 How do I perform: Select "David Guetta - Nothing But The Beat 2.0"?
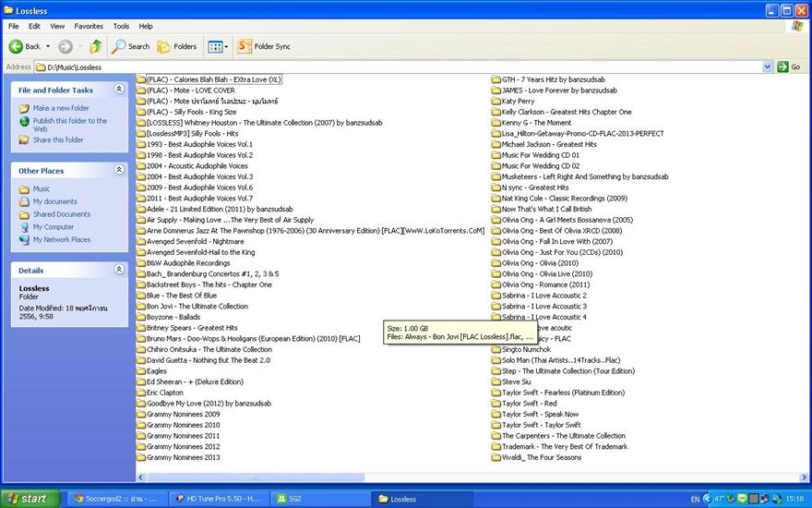pyautogui.click(x=209, y=360)
